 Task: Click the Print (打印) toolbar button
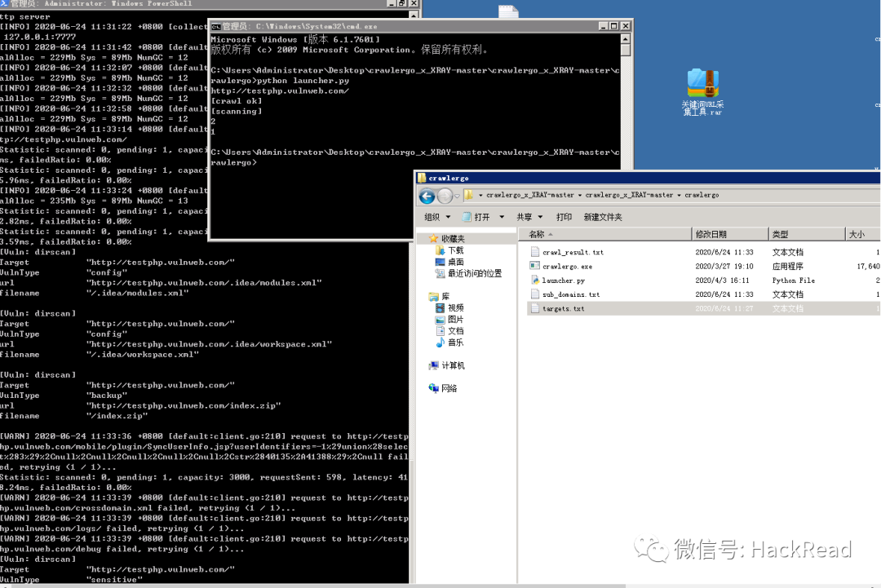[564, 218]
